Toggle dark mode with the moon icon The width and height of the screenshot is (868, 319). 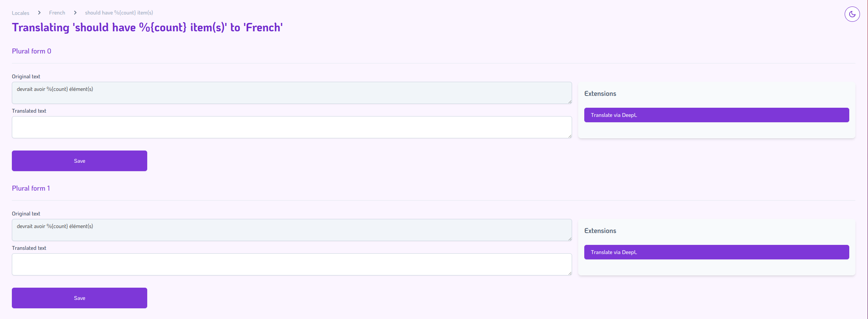pyautogui.click(x=852, y=14)
